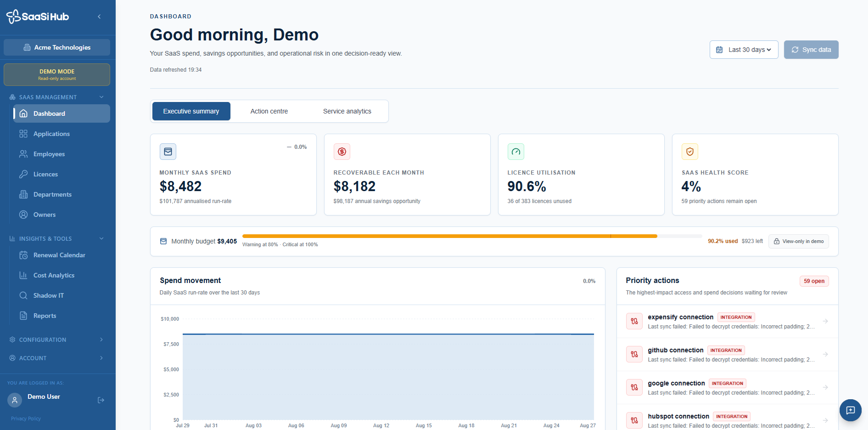Switch to the Service analytics tab
868x430 pixels.
click(347, 111)
